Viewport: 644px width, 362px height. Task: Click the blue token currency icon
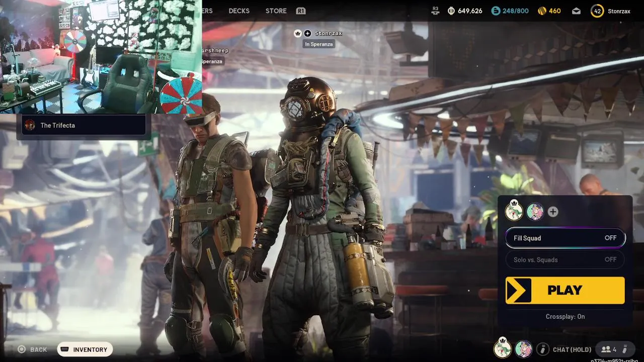pos(496,11)
